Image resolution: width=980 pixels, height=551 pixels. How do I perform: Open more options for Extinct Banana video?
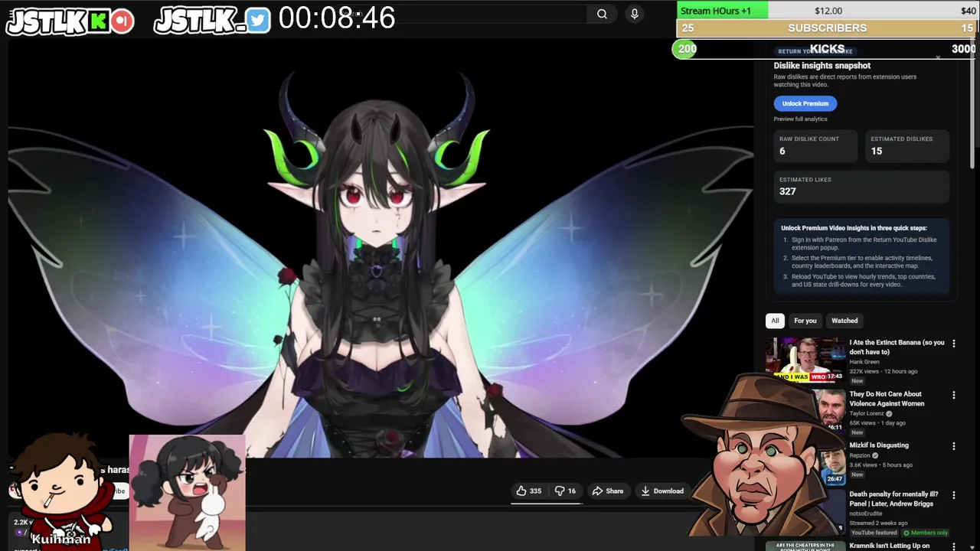point(954,344)
